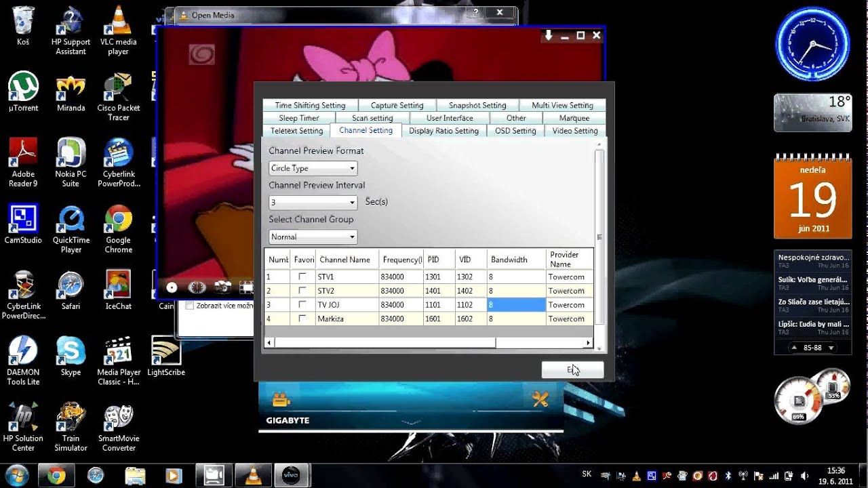Image resolution: width=868 pixels, height=488 pixels.
Task: Open the User Interface tab
Action: click(x=450, y=118)
